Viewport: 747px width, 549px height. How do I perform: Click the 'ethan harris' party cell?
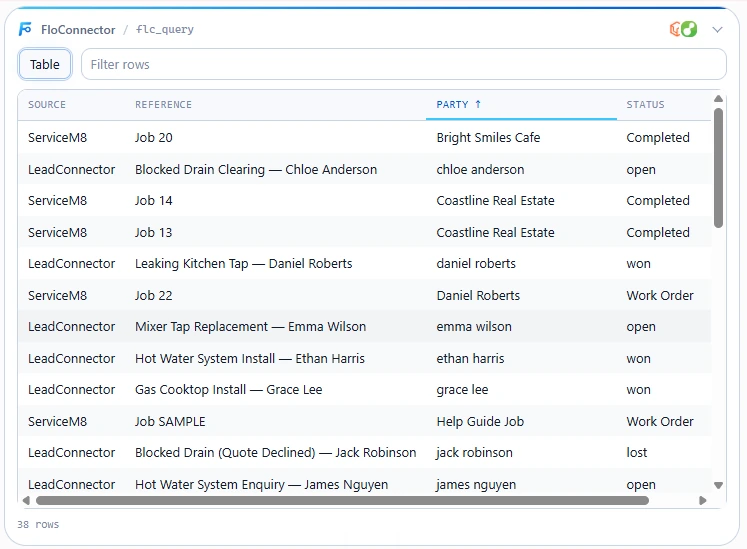pos(470,358)
